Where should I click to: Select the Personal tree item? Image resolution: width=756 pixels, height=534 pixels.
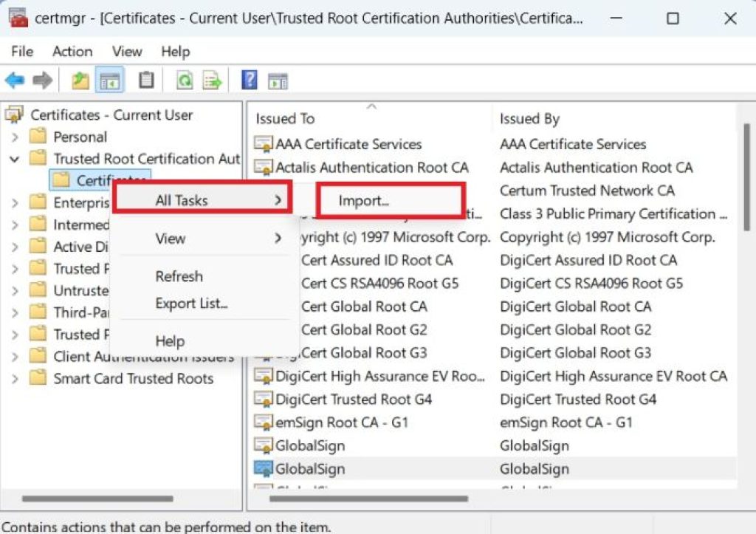coord(80,137)
